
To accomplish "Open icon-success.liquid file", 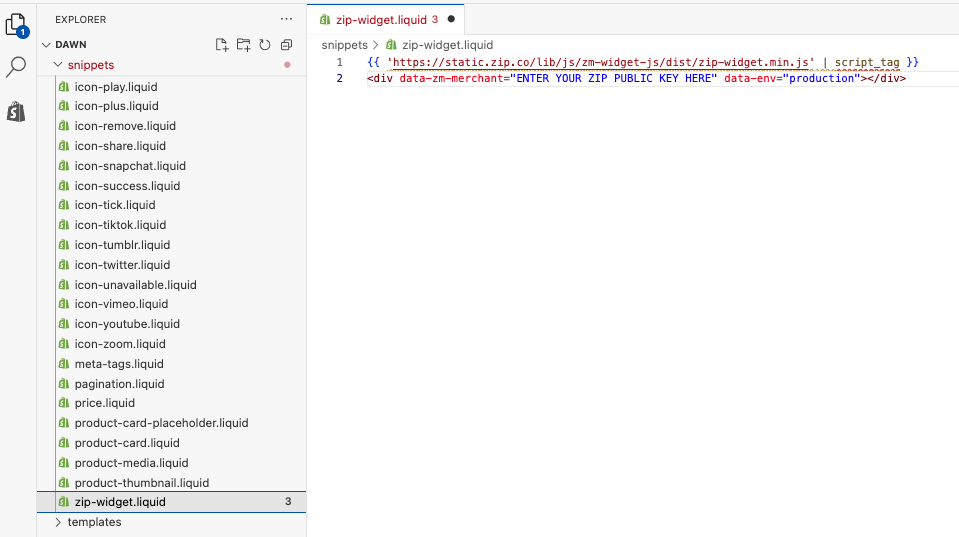I will pyautogui.click(x=171, y=185).
